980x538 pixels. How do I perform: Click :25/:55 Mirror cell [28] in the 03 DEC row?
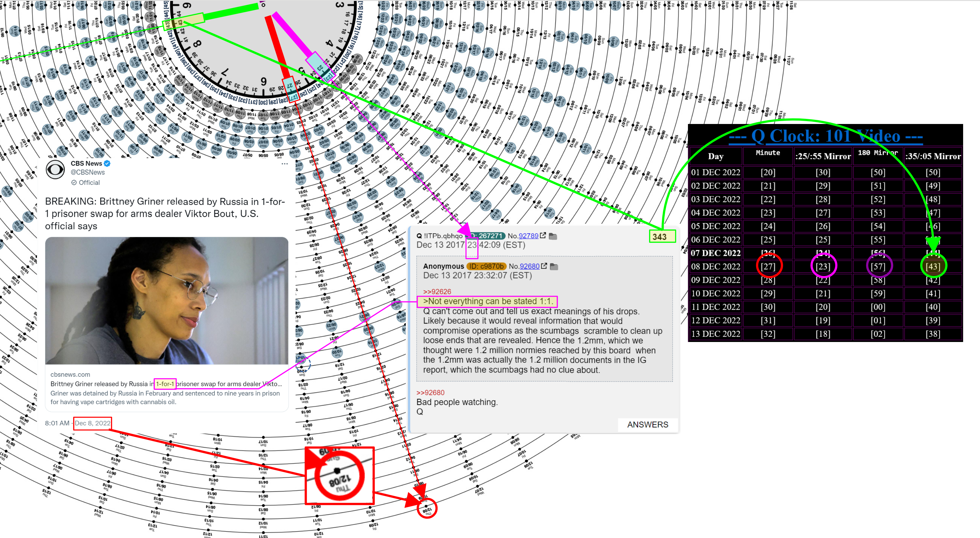click(823, 199)
